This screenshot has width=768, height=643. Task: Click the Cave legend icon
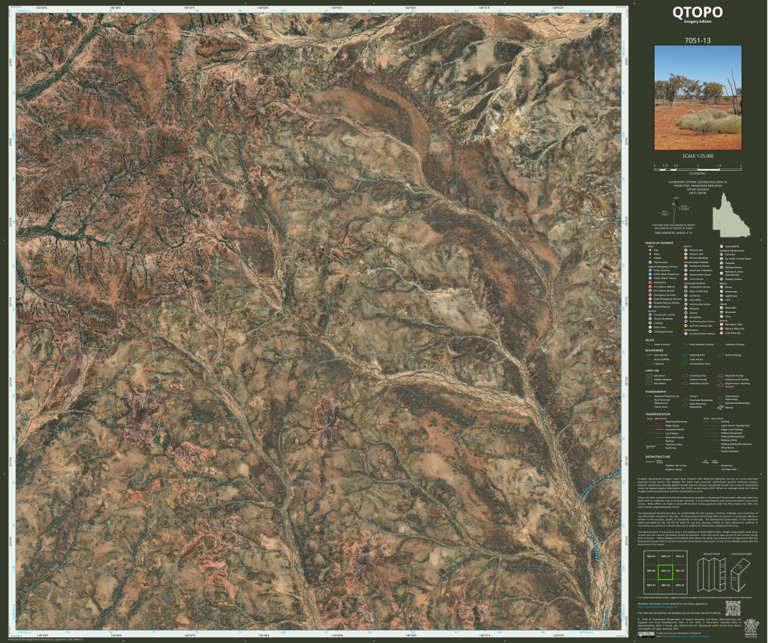721,316
